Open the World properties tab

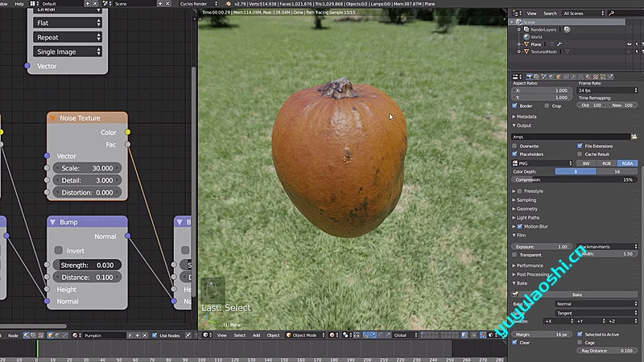(x=551, y=76)
